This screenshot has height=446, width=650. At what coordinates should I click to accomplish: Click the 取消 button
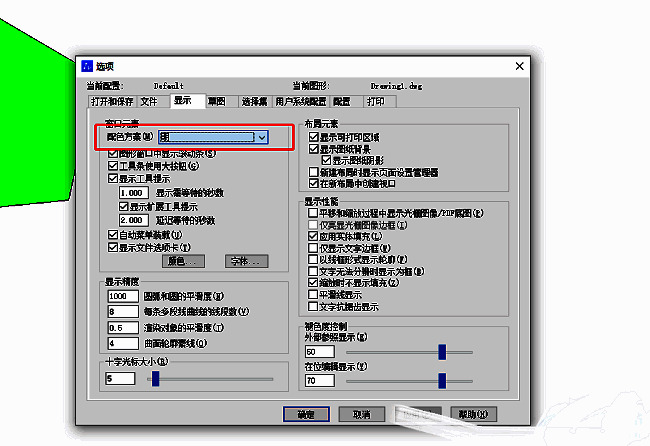click(x=362, y=414)
